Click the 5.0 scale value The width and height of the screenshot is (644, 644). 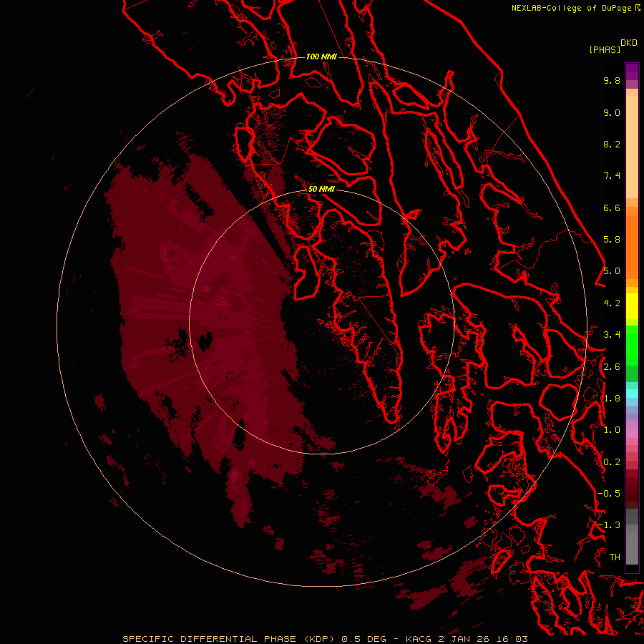coord(612,271)
